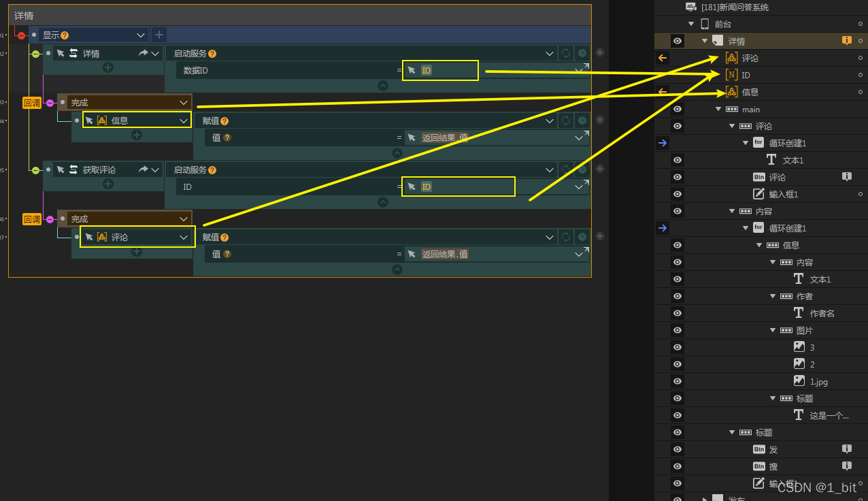Toggle visibility of Btn 搜 layer
The height and width of the screenshot is (501, 868).
click(x=678, y=466)
